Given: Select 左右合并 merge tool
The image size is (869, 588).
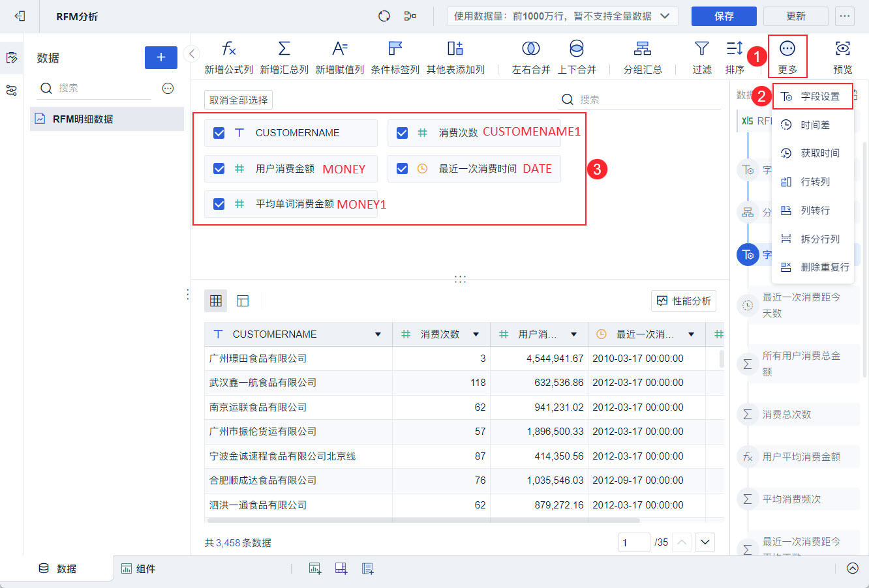Looking at the screenshot, I should (x=531, y=57).
